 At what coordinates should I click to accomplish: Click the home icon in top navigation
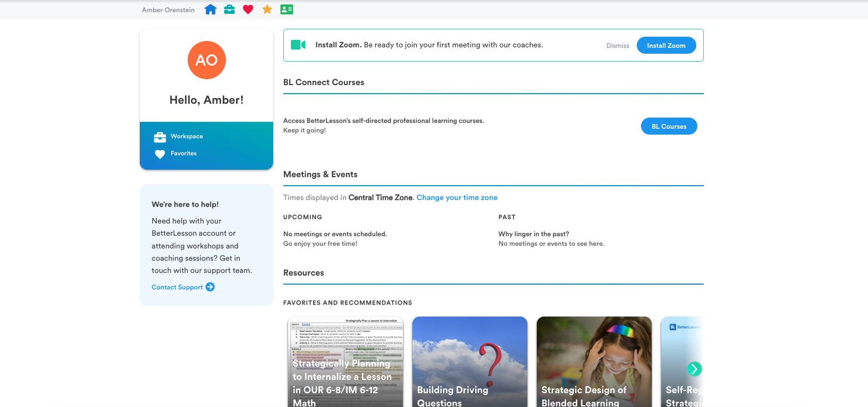coord(210,10)
